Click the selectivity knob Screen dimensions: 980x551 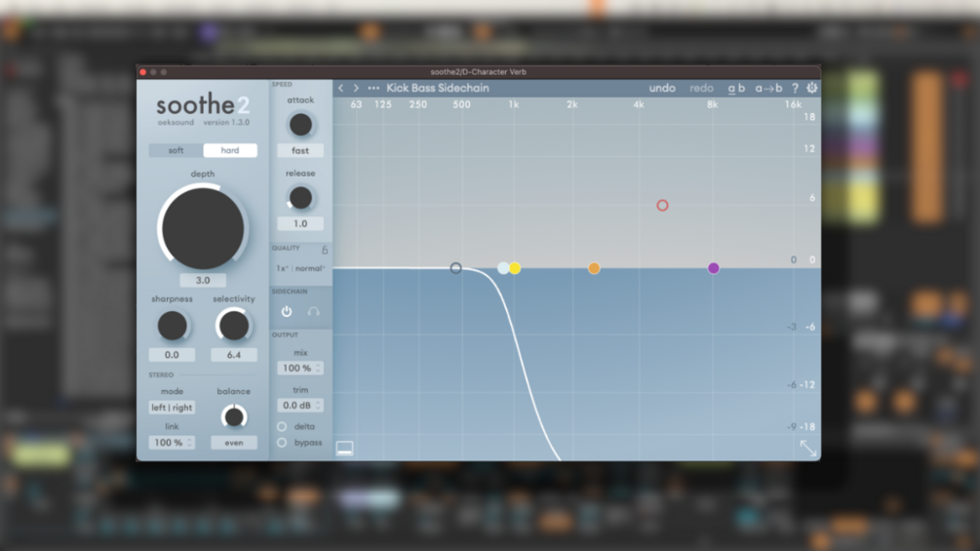[x=234, y=326]
